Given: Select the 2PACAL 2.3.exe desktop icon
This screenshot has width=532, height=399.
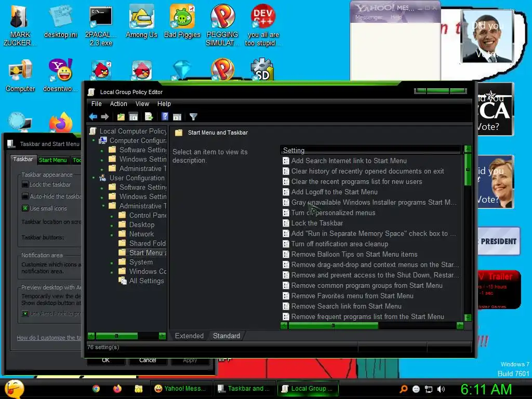Looking at the screenshot, I should pyautogui.click(x=101, y=26).
